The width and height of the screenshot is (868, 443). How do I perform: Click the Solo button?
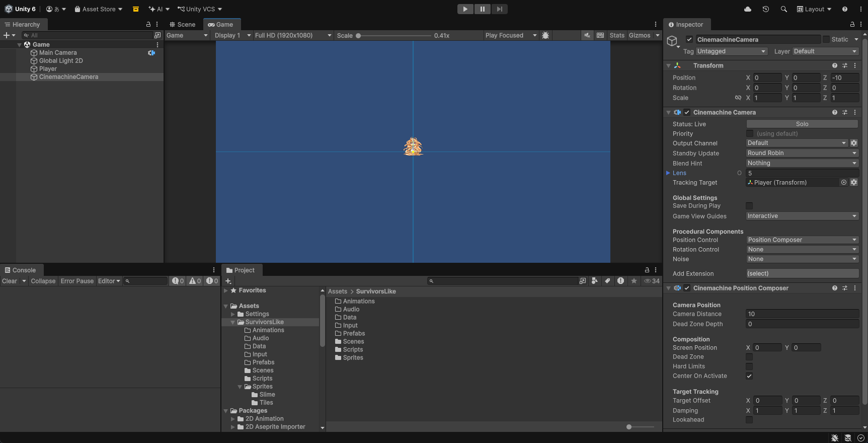tap(802, 124)
